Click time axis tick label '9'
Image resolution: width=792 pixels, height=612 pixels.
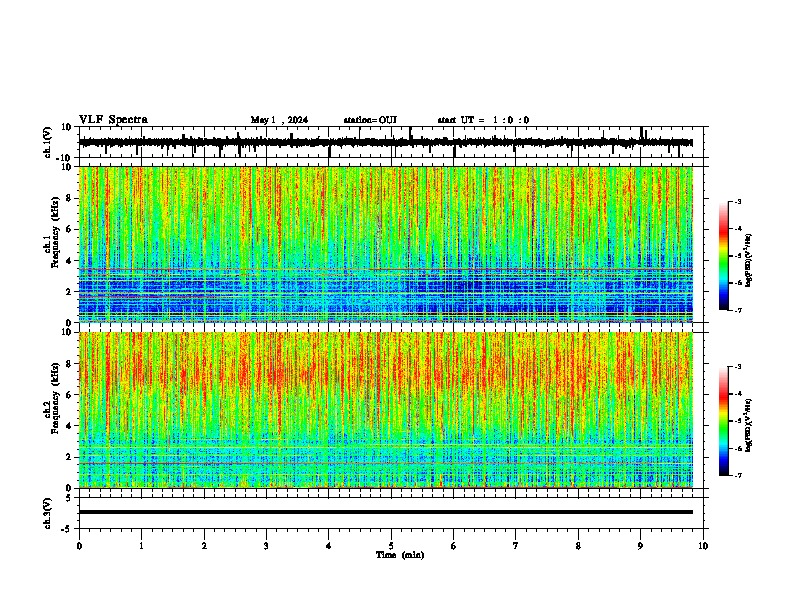point(640,546)
